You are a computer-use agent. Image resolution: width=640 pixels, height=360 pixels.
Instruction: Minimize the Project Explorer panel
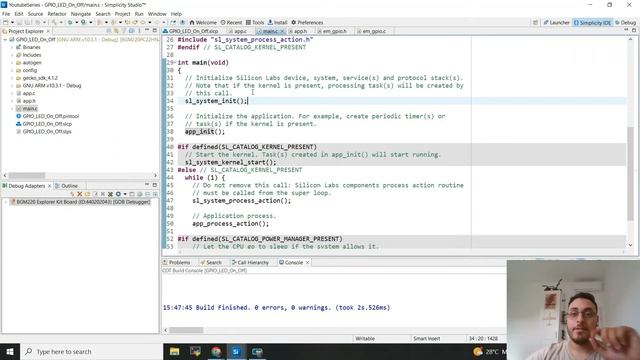(147, 31)
